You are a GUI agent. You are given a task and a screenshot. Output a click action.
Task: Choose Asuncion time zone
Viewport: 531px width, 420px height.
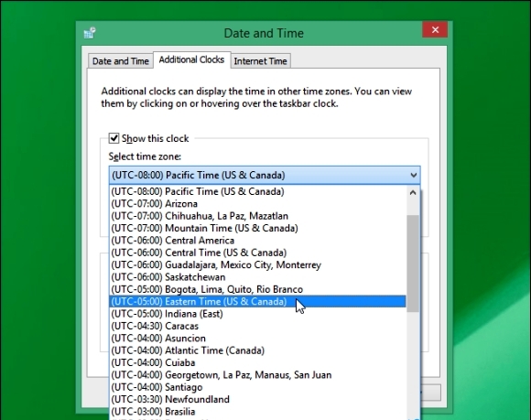coord(257,338)
